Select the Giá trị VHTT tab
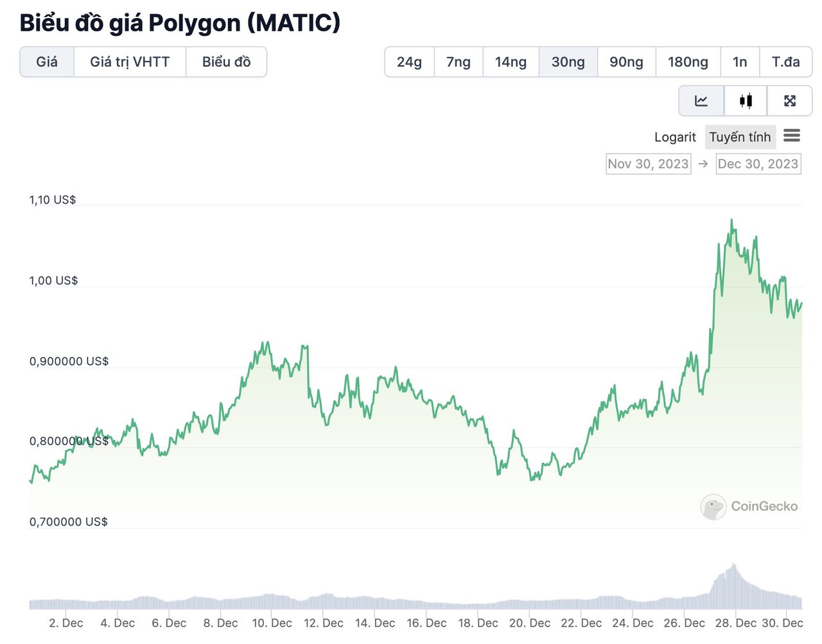This screenshot has width=822, height=644. pyautogui.click(x=130, y=62)
